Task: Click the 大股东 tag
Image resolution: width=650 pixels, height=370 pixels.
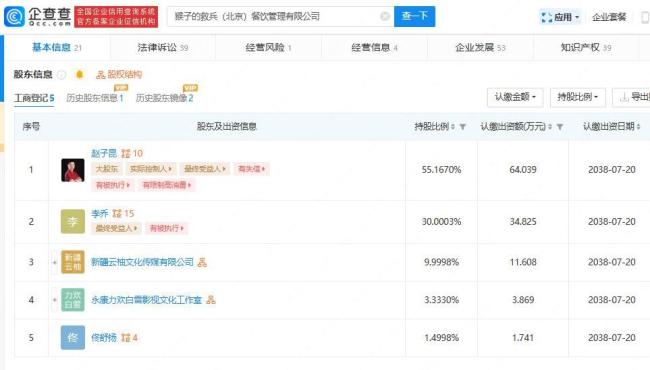Action: [107, 169]
